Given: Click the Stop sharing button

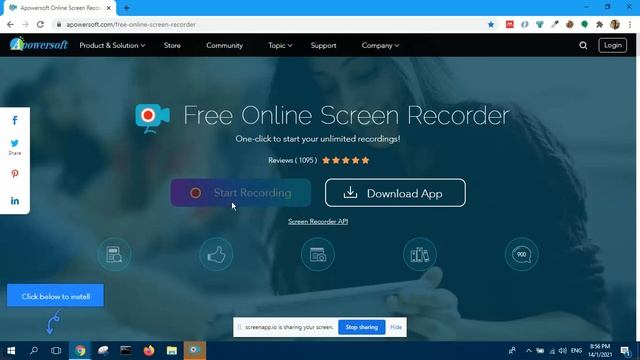Looking at the screenshot, I should [362, 327].
